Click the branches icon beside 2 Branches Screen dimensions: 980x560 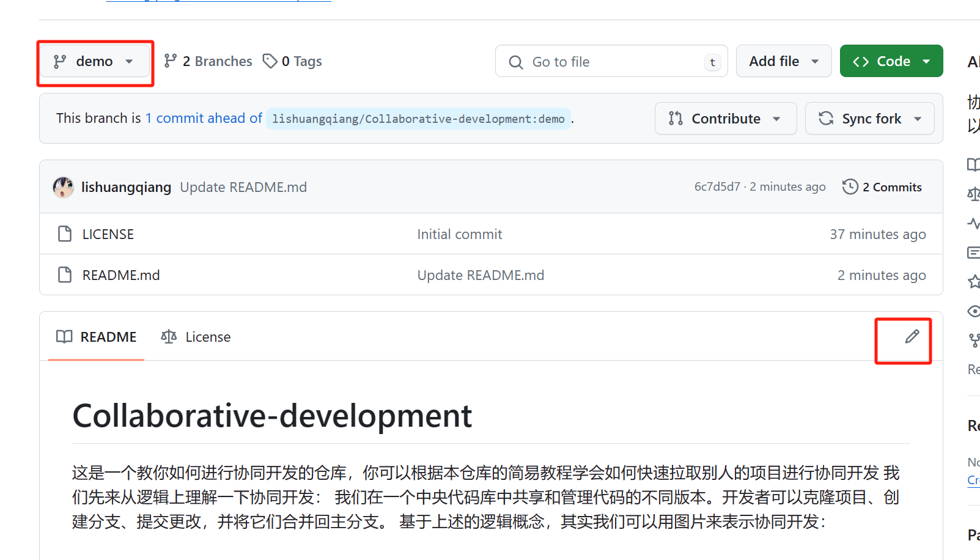point(171,61)
